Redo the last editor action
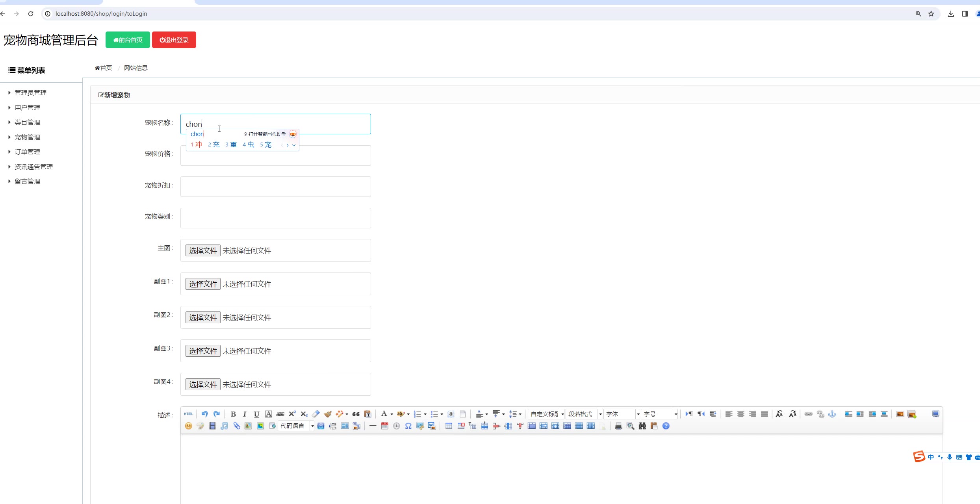The height and width of the screenshot is (504, 980). [216, 414]
